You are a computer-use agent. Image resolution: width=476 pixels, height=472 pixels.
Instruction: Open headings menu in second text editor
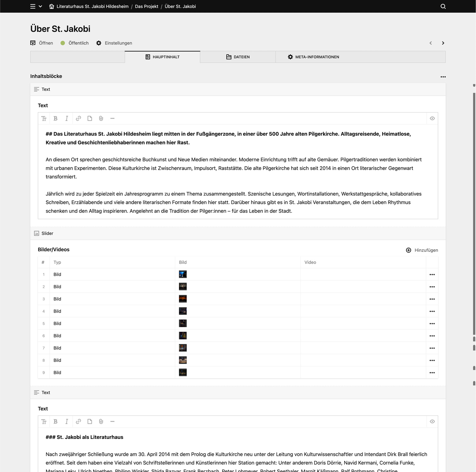click(x=44, y=422)
